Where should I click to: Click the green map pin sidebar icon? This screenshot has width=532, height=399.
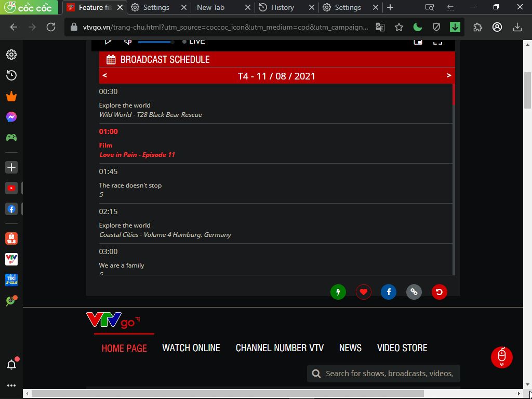[x=11, y=301]
